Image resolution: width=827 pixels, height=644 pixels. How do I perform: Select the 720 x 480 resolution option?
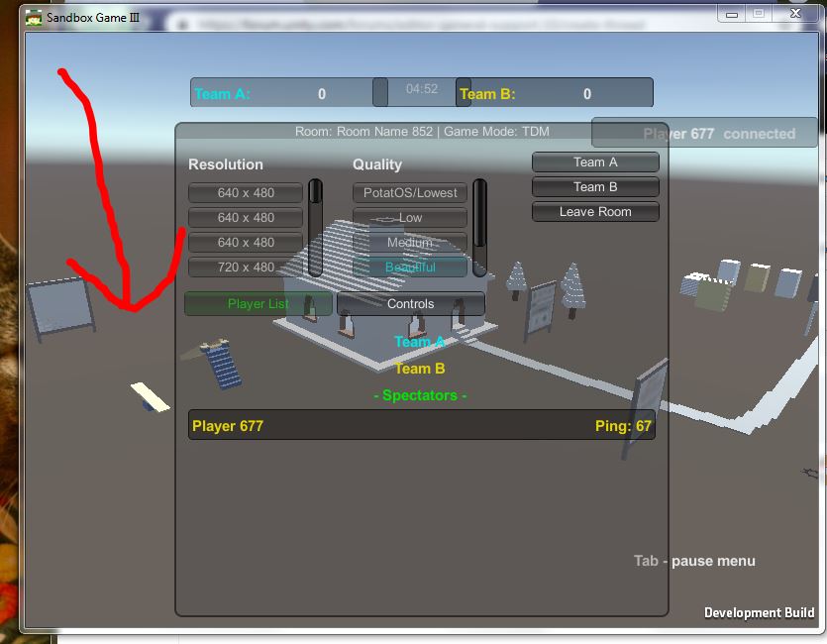coord(244,267)
